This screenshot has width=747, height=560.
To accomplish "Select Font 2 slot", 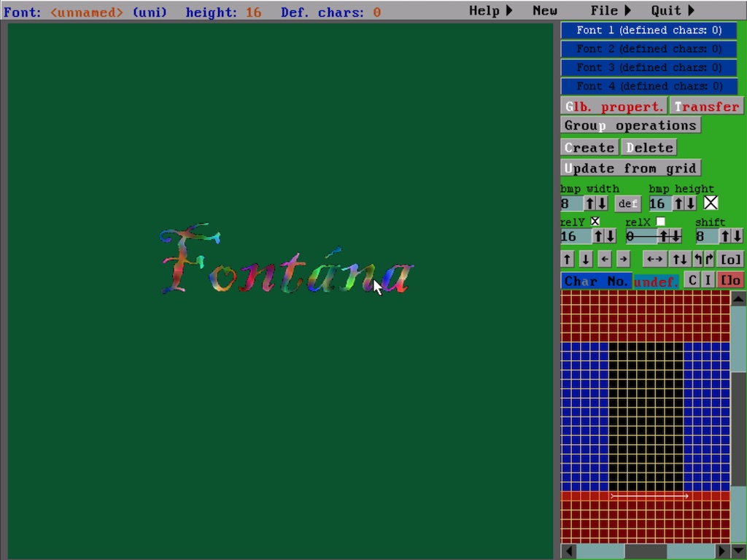I will pos(649,49).
